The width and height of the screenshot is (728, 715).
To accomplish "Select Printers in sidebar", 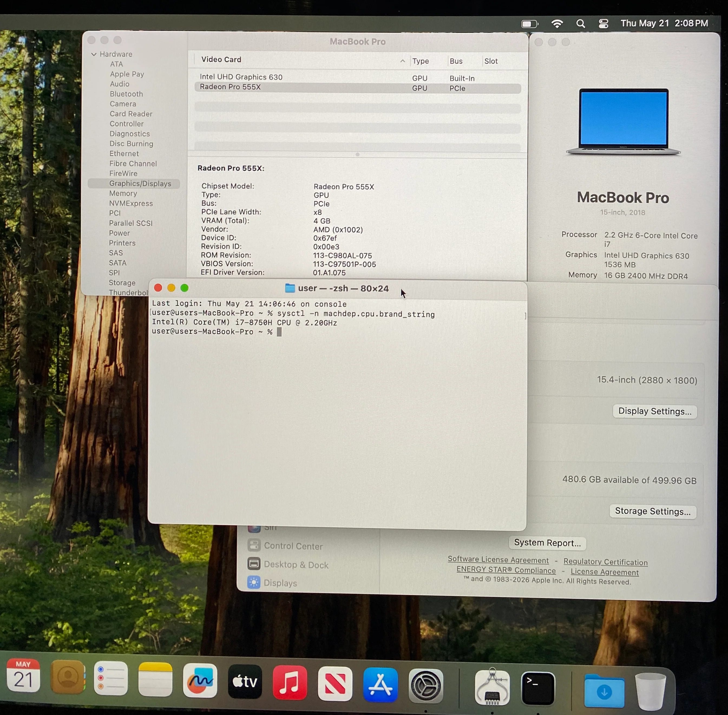I will point(122,243).
